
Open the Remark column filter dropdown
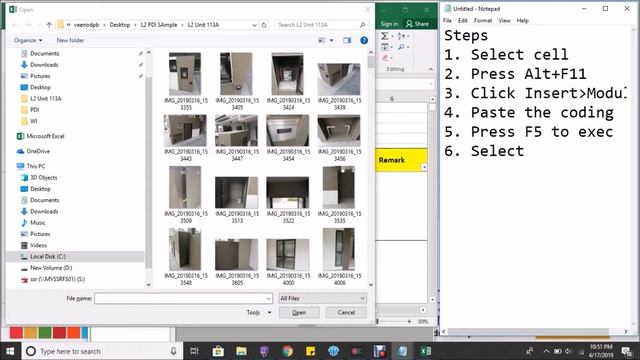click(424, 167)
